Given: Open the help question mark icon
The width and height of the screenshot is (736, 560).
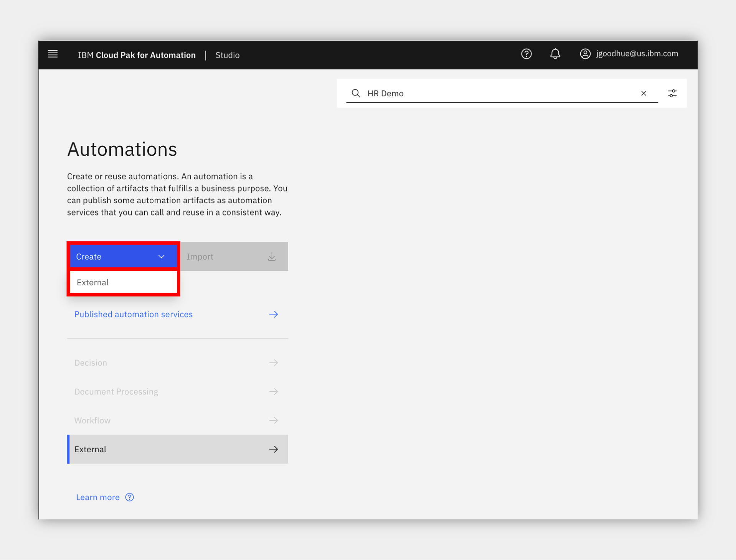Looking at the screenshot, I should (x=526, y=54).
